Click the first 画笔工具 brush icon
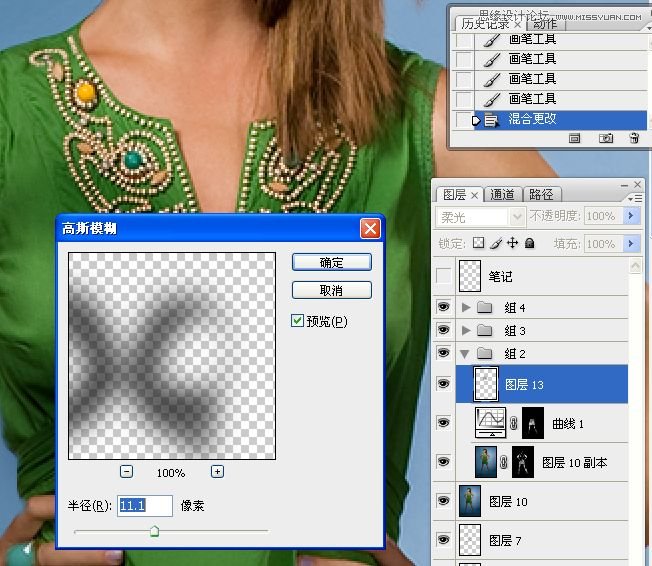 pos(492,41)
